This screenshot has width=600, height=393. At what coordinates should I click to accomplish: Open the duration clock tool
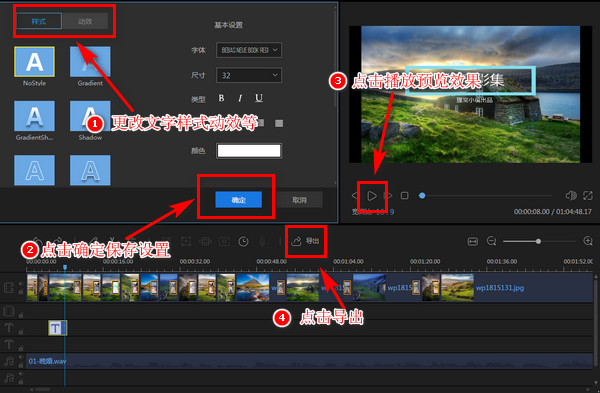point(243,241)
